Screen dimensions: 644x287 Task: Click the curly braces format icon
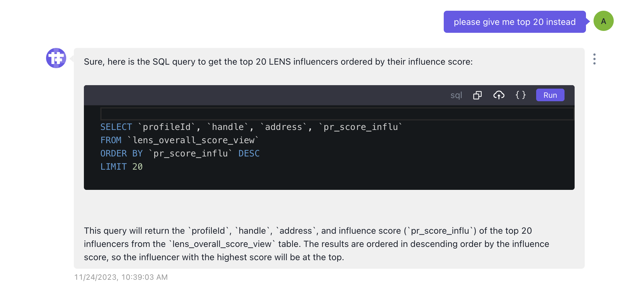[520, 95]
